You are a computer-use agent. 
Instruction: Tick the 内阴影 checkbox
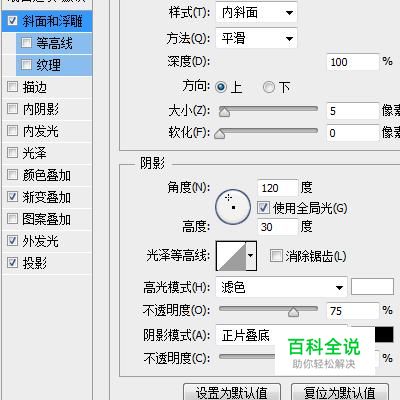coord(12,109)
